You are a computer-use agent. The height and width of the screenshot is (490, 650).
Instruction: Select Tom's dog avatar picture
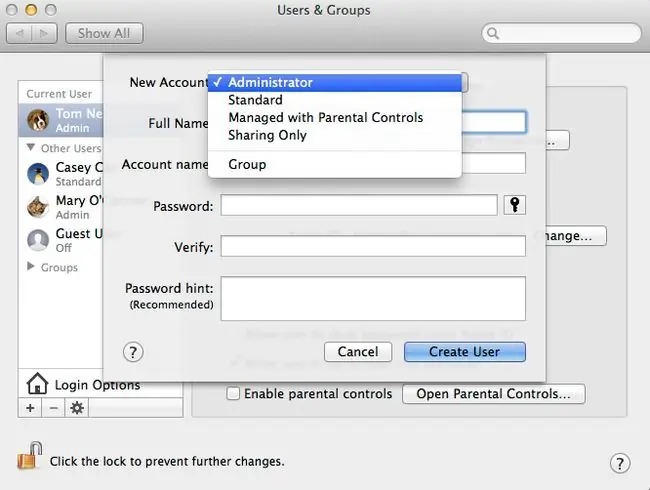pyautogui.click(x=38, y=120)
